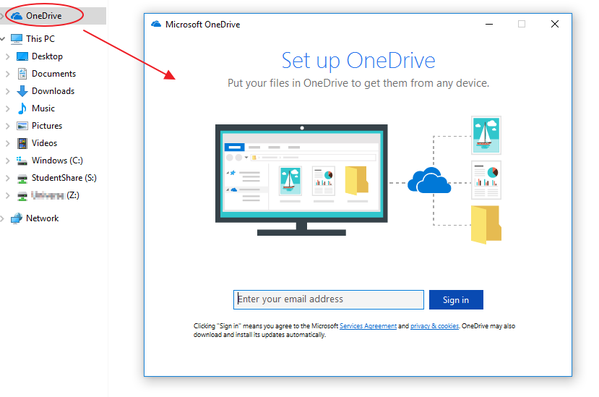599x397 pixels.
Task: Expand the StudentShare (S:) tree node
Action: pyautogui.click(x=8, y=178)
